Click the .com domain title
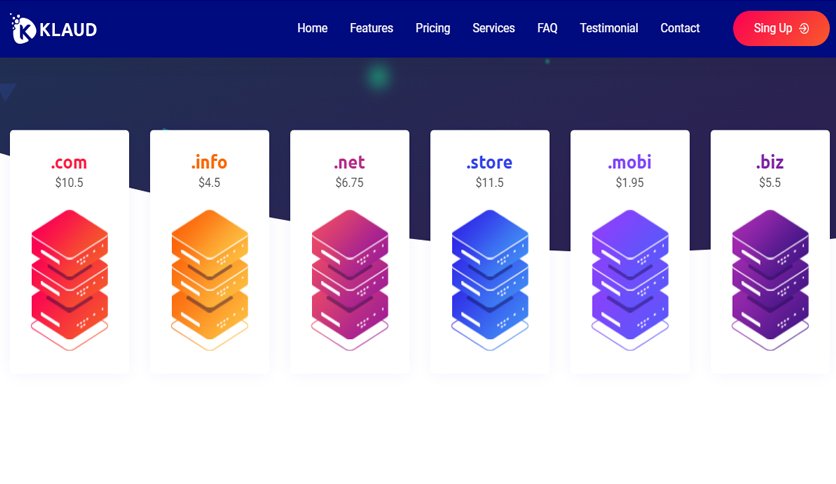Viewport: 836px width, 484px height. click(x=69, y=162)
